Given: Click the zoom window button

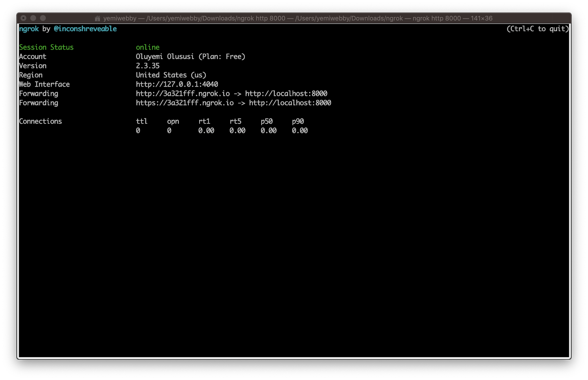Looking at the screenshot, I should 43,18.
